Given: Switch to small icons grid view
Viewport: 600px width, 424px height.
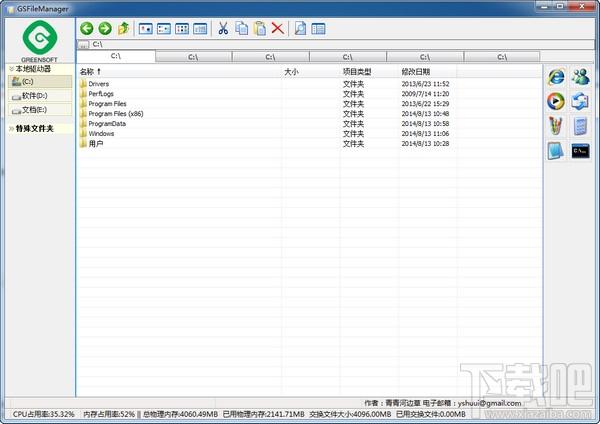Looking at the screenshot, I should point(182,29).
